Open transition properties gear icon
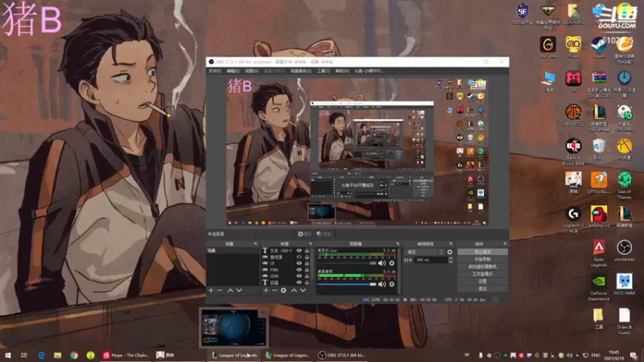The image size is (644, 362). [x=450, y=252]
